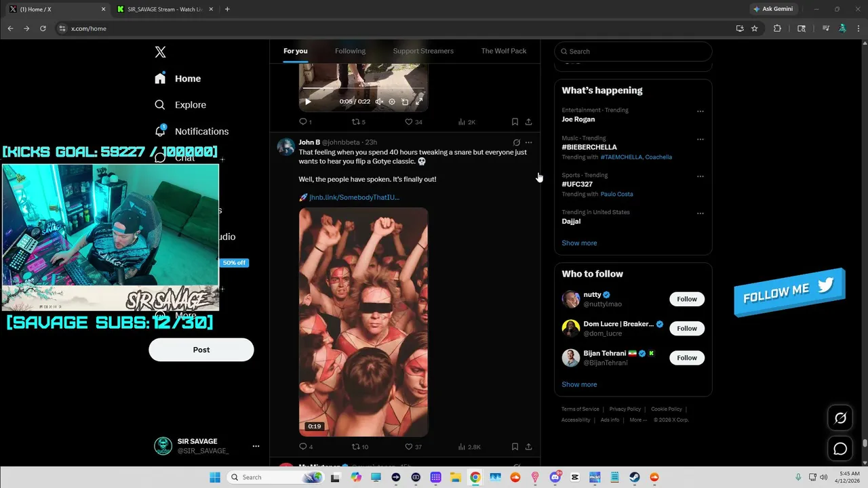
Task: Open more options for #BIEBERCHELLA trend
Action: pyautogui.click(x=701, y=139)
